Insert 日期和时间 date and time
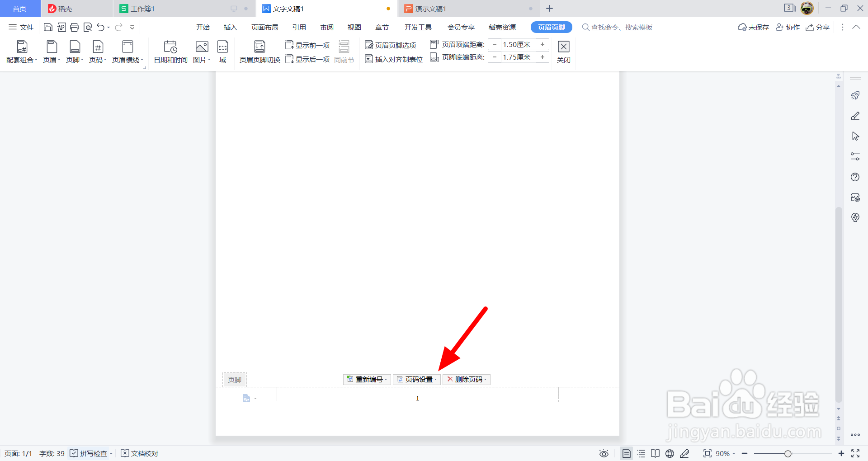The image size is (868, 461). tap(170, 52)
